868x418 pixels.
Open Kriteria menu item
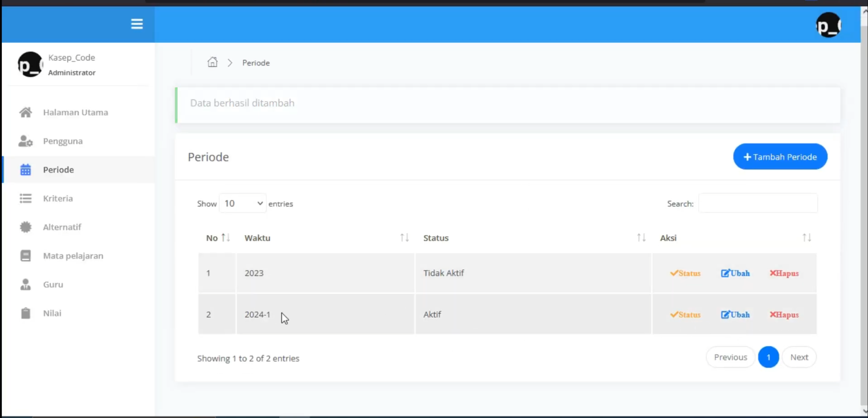click(78, 198)
